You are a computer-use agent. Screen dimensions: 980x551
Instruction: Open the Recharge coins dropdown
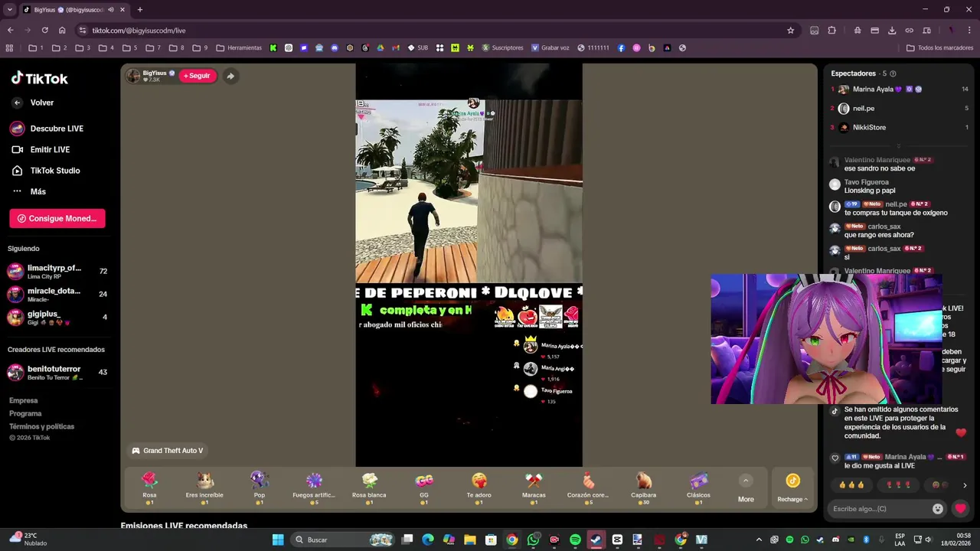pyautogui.click(x=792, y=488)
